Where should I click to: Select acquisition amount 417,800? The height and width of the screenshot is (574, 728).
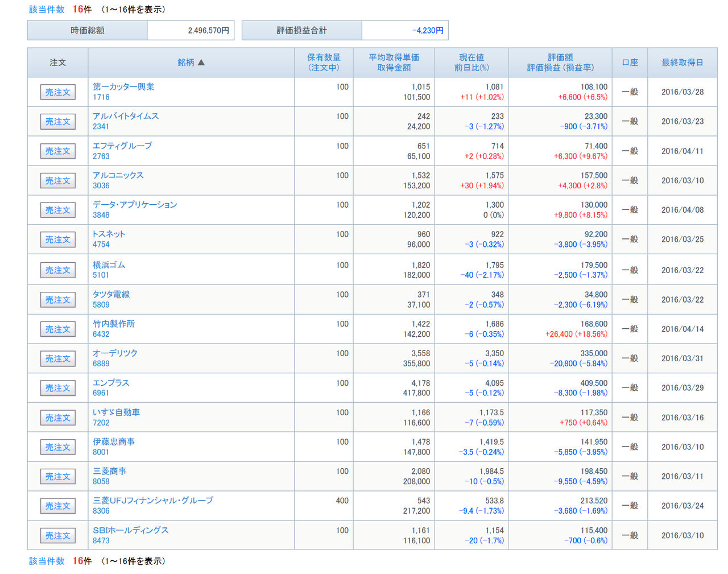point(417,393)
